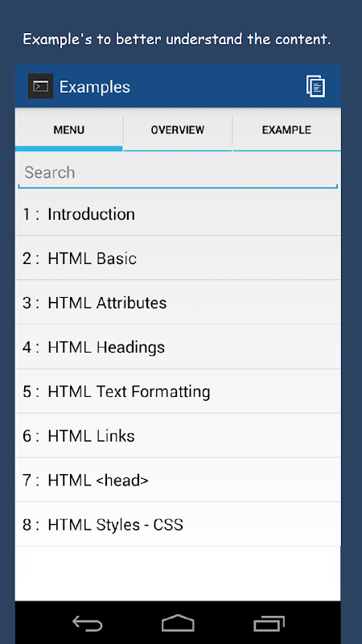The height and width of the screenshot is (644, 362).
Task: Choose the HTML Headings entry
Action: [x=178, y=347]
